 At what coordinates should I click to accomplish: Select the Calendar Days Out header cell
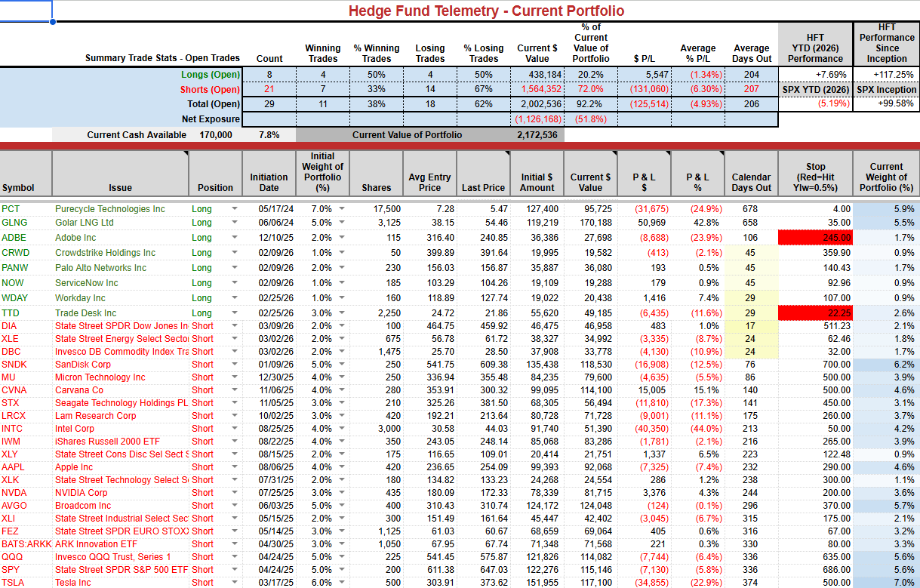coord(750,173)
